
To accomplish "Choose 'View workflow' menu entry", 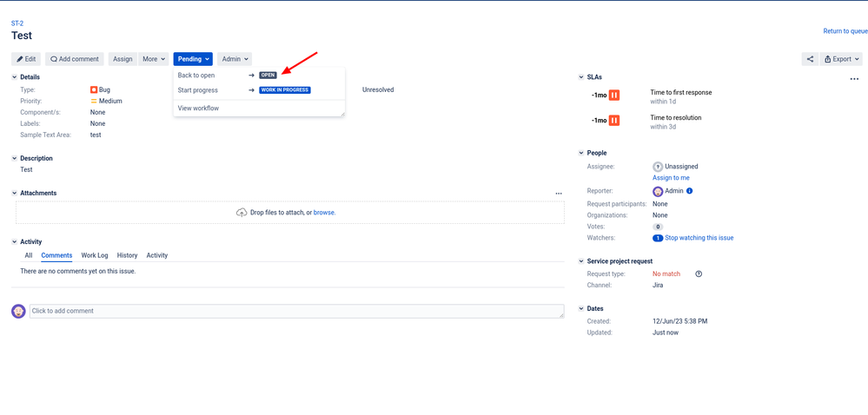I will (x=259, y=109).
